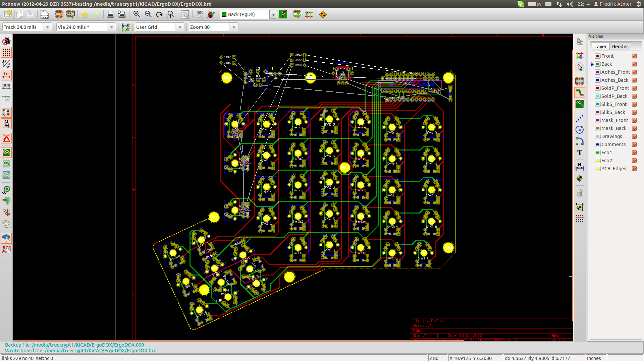
Task: Click the Eco2 yellow color swatch
Action: pos(597,161)
